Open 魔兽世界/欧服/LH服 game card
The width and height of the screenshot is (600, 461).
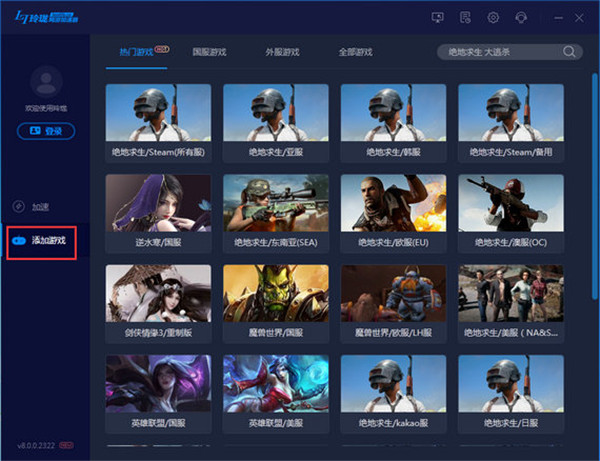[x=393, y=304]
